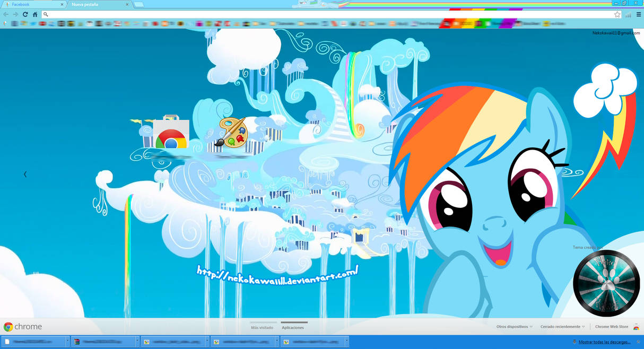Expand the Otros dispositivos dropdown
The image size is (644, 349).
(x=515, y=327)
